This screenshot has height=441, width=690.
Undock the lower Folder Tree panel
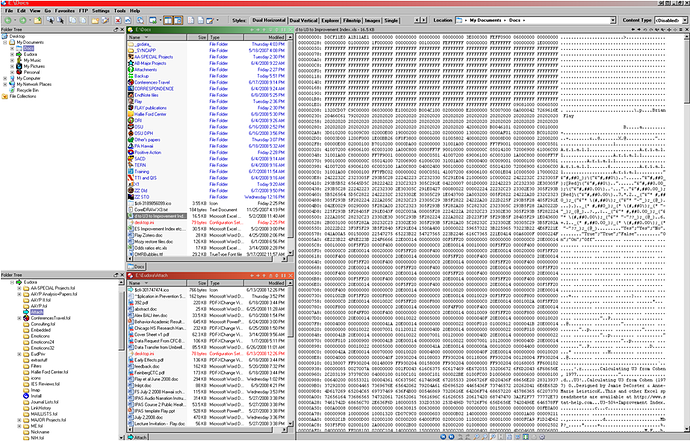click(x=116, y=275)
